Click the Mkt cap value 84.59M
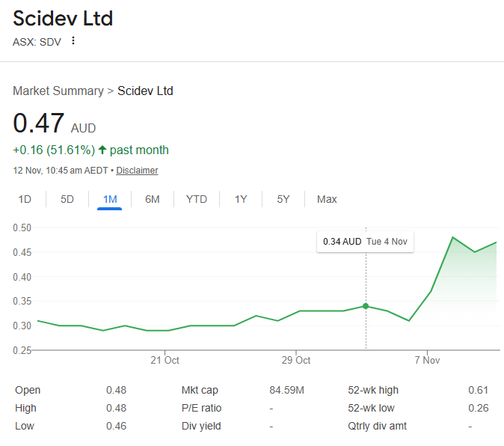This screenshot has height=446, width=504. click(x=286, y=390)
